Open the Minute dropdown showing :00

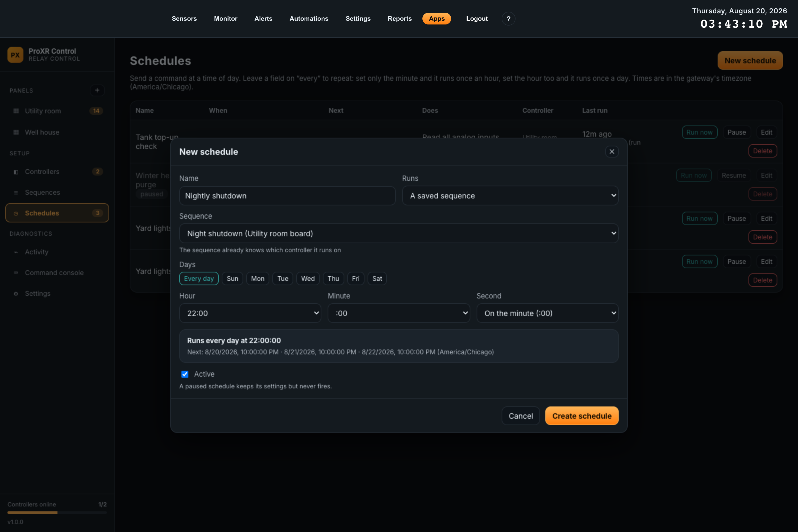click(x=399, y=313)
